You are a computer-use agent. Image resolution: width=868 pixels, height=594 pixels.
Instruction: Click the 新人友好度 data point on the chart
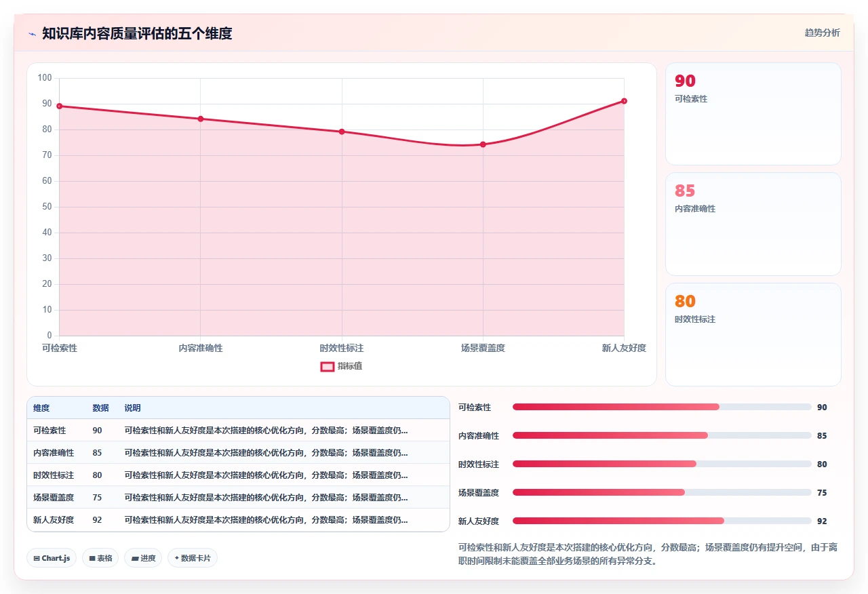pos(624,101)
